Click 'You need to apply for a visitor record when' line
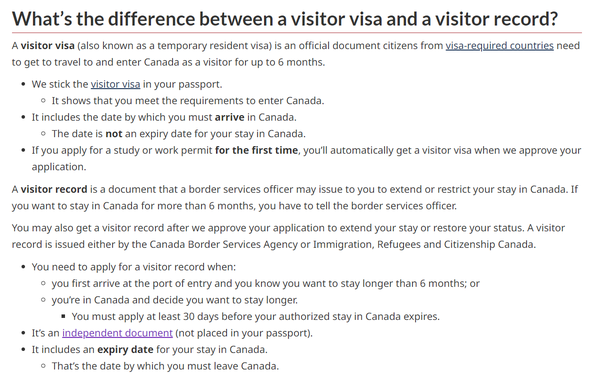 coord(134,267)
